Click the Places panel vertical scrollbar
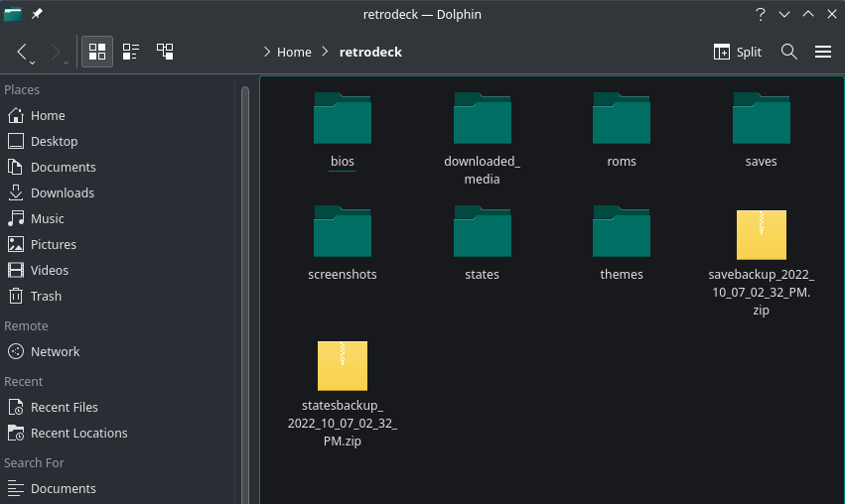This screenshot has width=845, height=504. point(245,288)
